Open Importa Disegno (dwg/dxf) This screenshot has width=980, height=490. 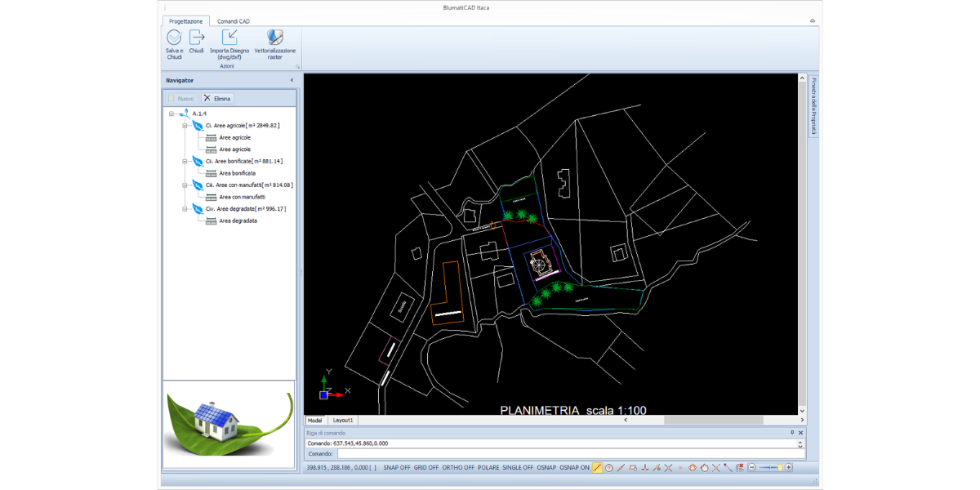(x=229, y=38)
